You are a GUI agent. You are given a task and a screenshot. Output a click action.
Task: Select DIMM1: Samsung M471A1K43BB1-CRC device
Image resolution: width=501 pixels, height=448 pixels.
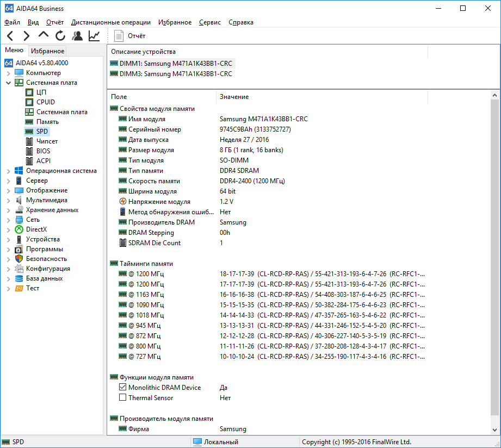[172, 63]
